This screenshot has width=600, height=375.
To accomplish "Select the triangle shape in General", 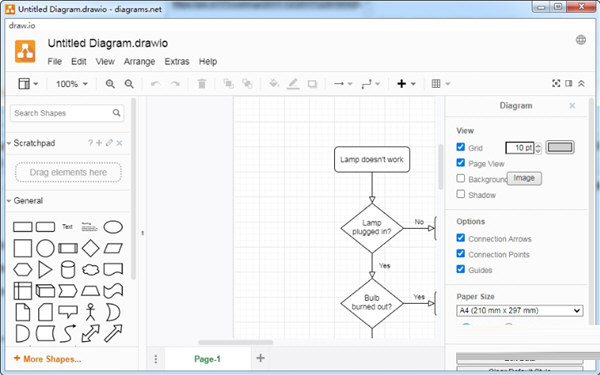I will point(45,269).
